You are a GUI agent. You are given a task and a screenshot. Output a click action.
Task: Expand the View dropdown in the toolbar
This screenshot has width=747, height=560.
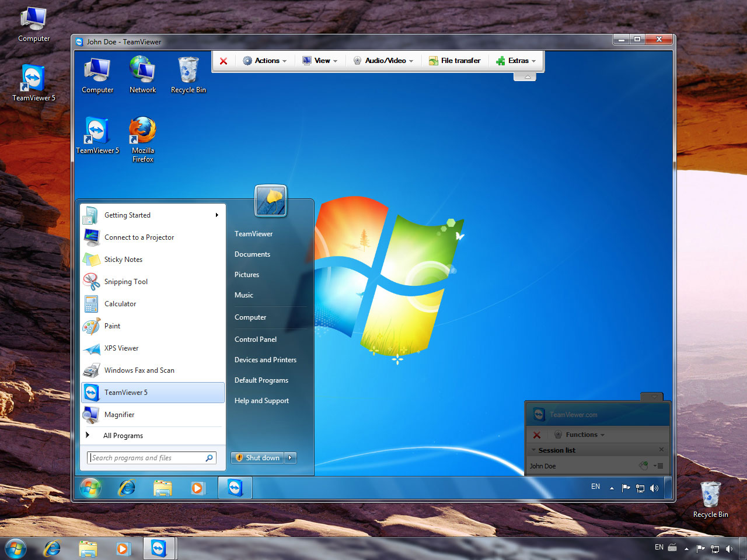click(x=320, y=61)
